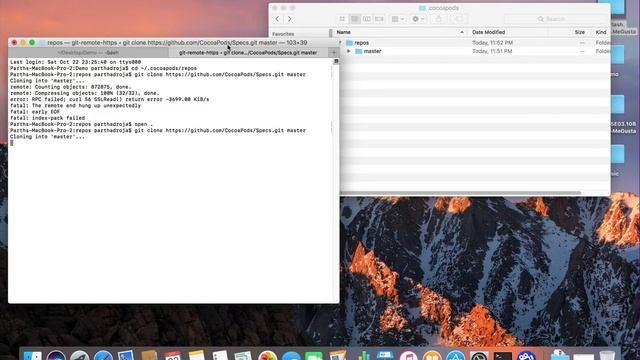This screenshot has height=360, width=640.
Task: Switch Finder to icon view
Action: point(342,19)
